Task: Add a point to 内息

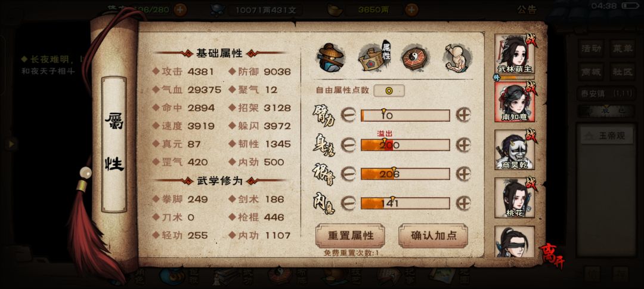Action: coord(463,203)
